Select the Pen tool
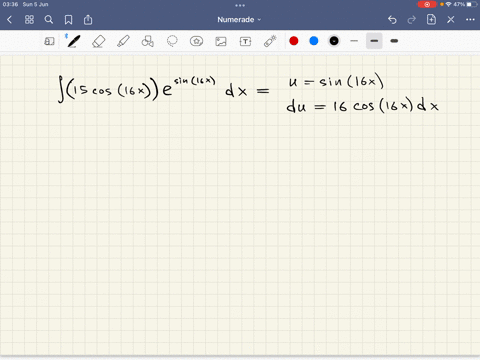The height and width of the screenshot is (360, 480). (x=73, y=41)
